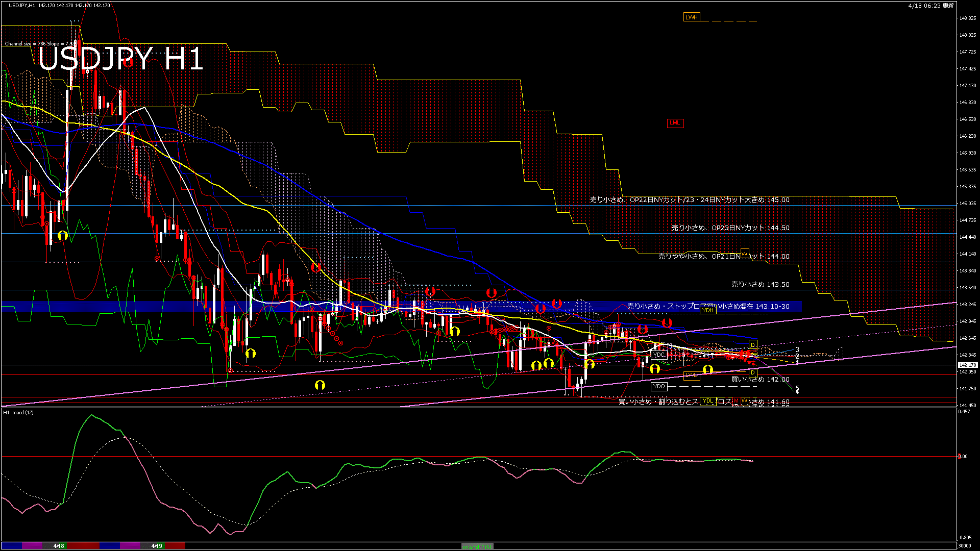
Task: Click the white YDO label box
Action: [x=659, y=387]
